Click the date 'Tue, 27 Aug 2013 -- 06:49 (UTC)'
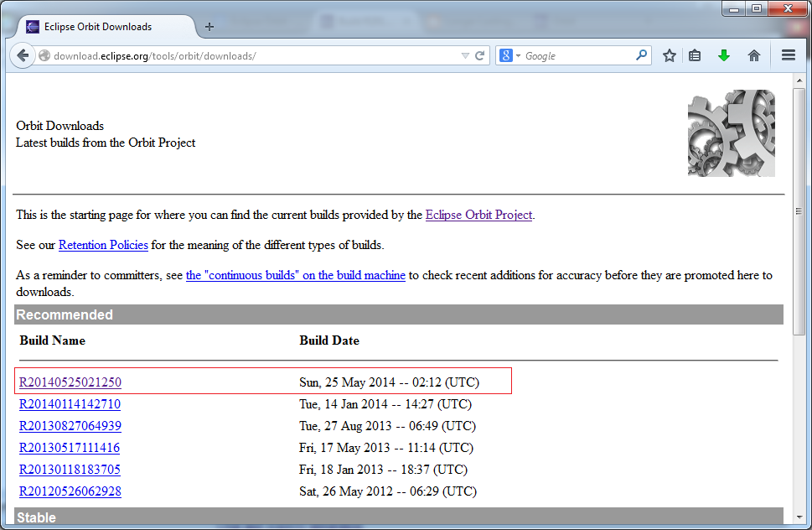 tap(387, 426)
